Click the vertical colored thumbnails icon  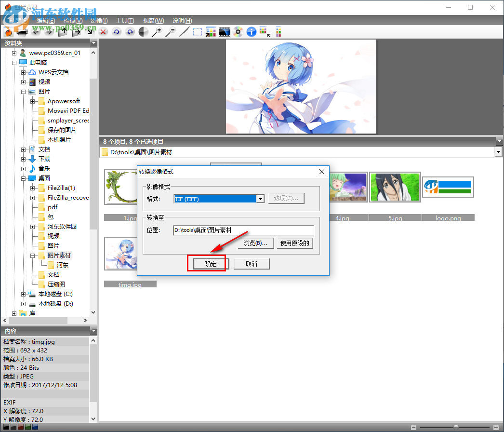tap(279, 32)
